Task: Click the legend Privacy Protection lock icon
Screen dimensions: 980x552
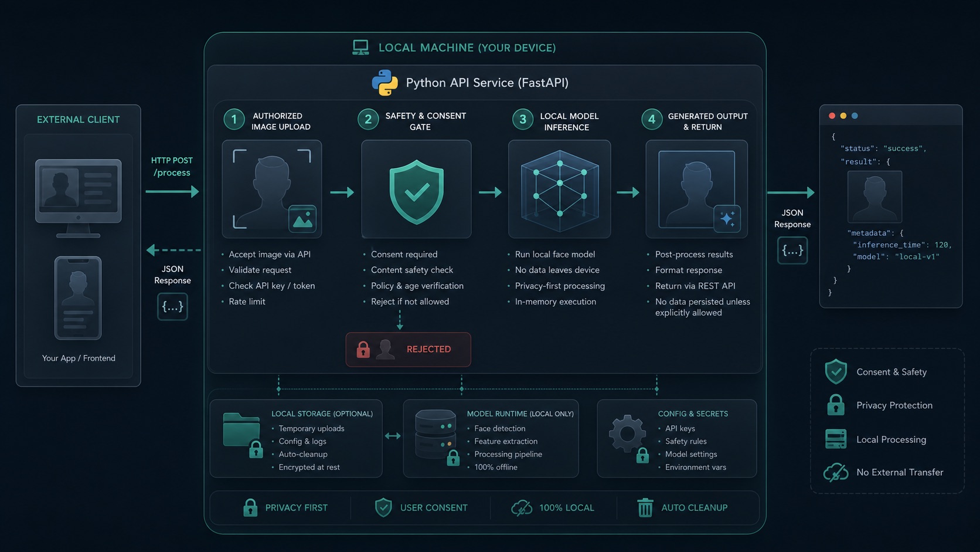Action: 836,405
